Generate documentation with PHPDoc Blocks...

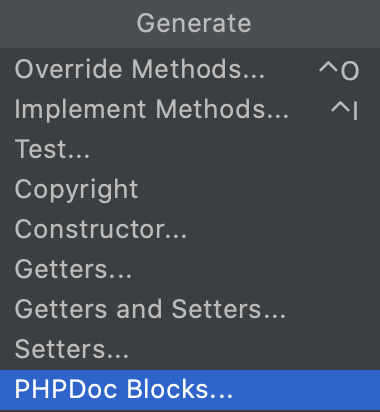click(x=190, y=390)
